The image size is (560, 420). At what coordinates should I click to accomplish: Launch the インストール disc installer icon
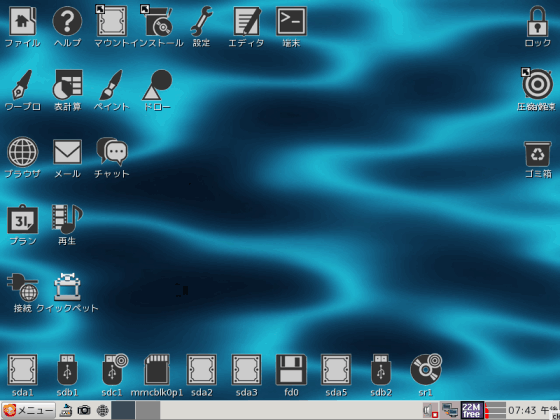(x=157, y=21)
